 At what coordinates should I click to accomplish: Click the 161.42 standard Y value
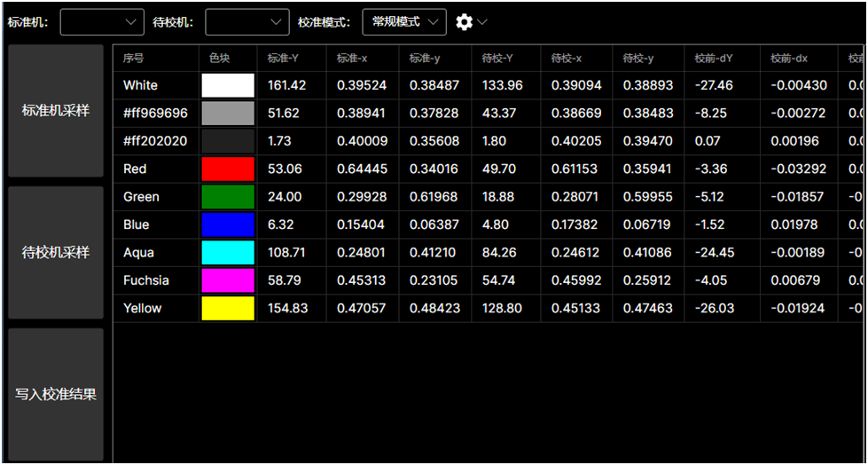click(286, 85)
